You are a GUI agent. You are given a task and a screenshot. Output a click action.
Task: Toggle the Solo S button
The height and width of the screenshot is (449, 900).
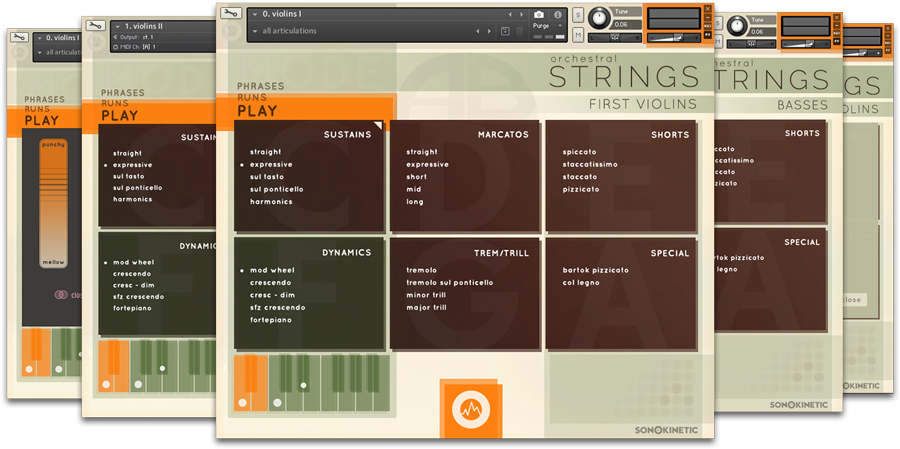pyautogui.click(x=578, y=15)
